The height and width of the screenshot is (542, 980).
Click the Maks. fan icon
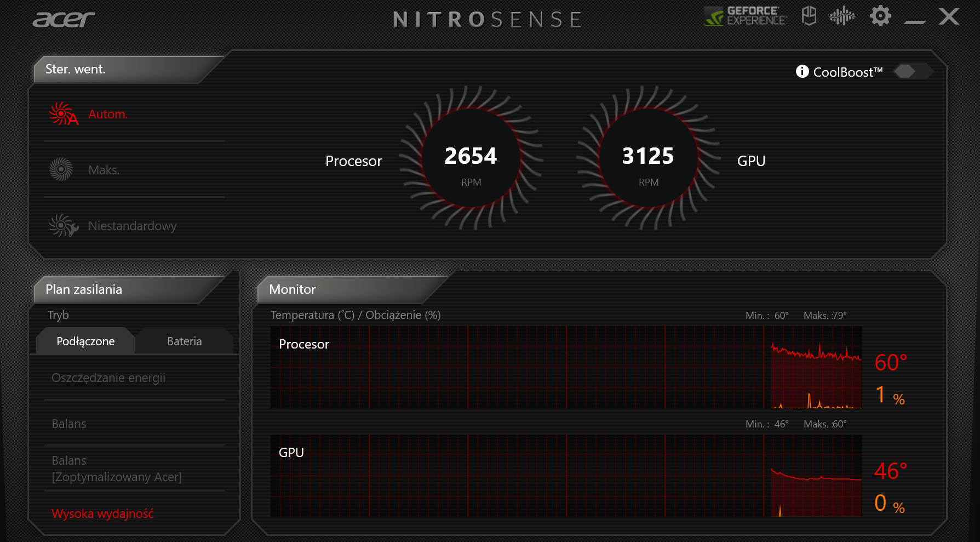coord(61,170)
